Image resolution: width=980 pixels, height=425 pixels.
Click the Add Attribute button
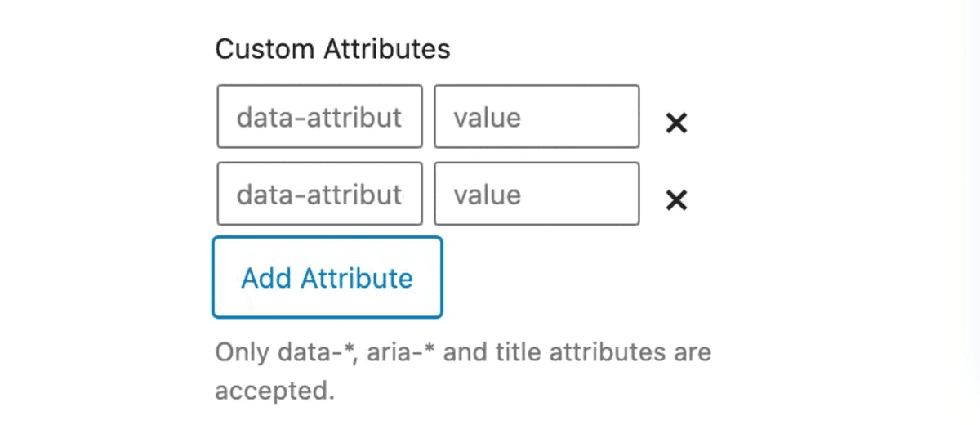(327, 278)
